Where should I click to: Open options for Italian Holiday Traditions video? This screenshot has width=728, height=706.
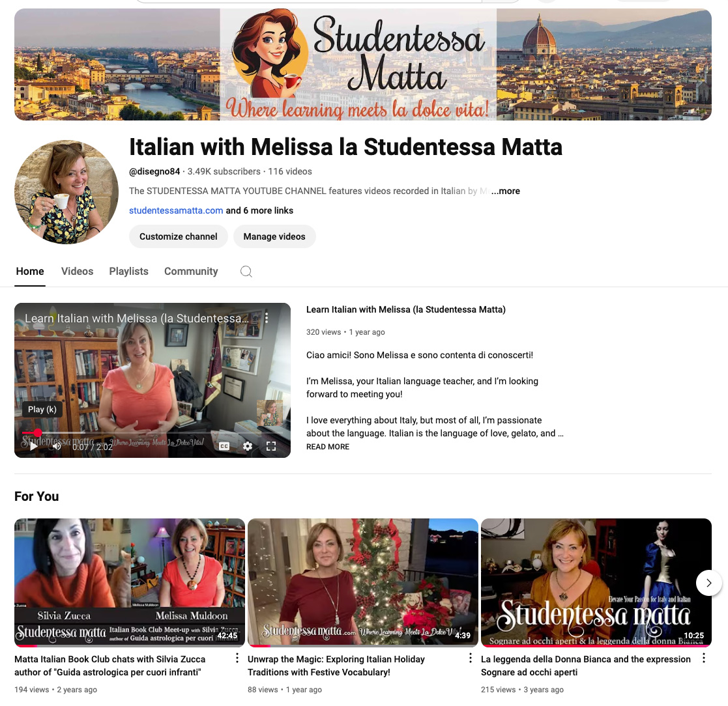click(x=471, y=658)
